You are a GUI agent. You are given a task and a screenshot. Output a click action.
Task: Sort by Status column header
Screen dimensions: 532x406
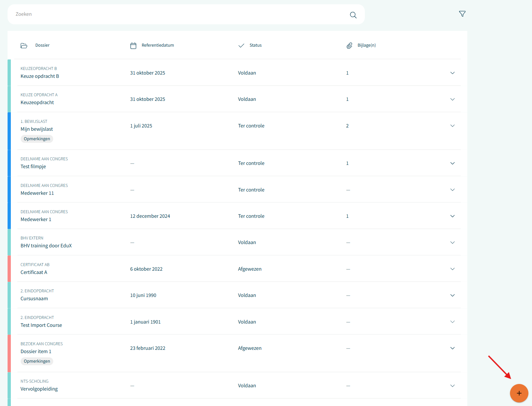[255, 45]
